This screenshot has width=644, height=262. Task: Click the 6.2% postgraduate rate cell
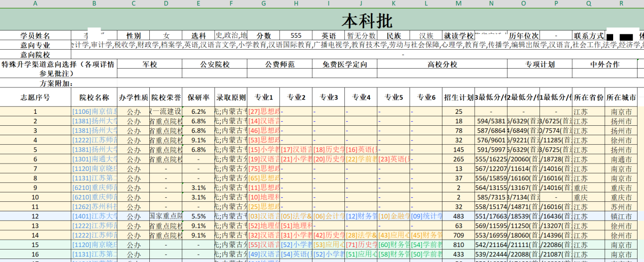click(198, 112)
